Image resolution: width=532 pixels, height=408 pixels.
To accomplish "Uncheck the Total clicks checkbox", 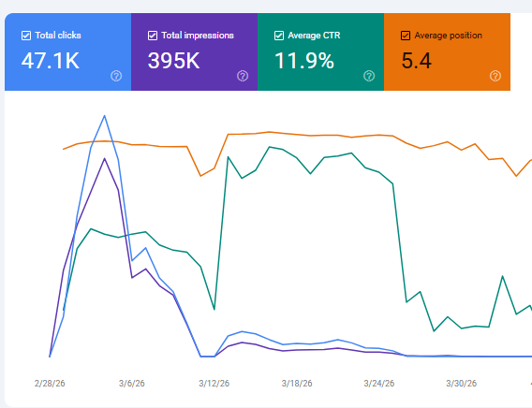I will coord(26,36).
